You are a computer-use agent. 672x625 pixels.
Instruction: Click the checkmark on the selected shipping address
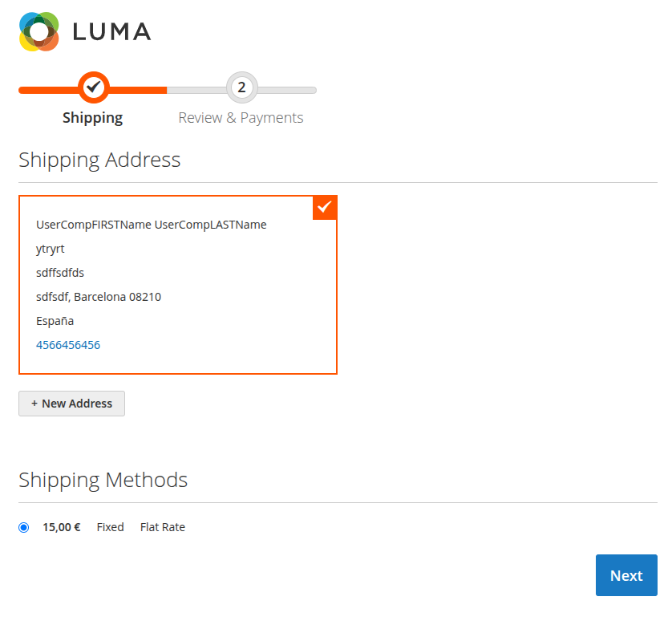click(324, 207)
